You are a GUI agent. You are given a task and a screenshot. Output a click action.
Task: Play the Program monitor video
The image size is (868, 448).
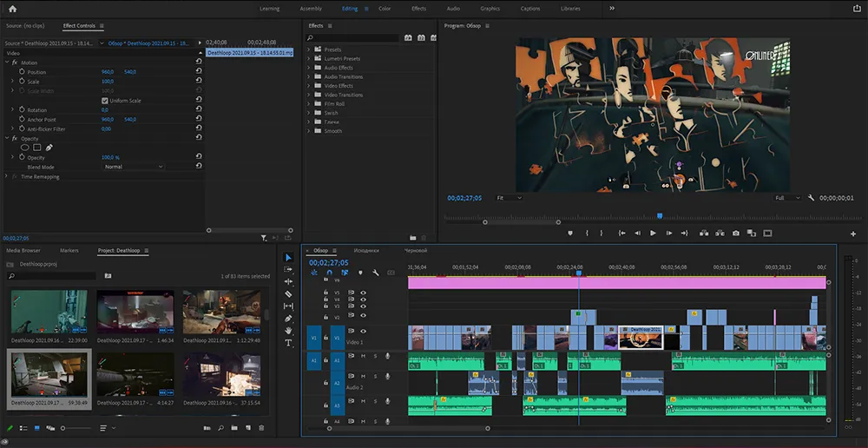pyautogui.click(x=654, y=234)
